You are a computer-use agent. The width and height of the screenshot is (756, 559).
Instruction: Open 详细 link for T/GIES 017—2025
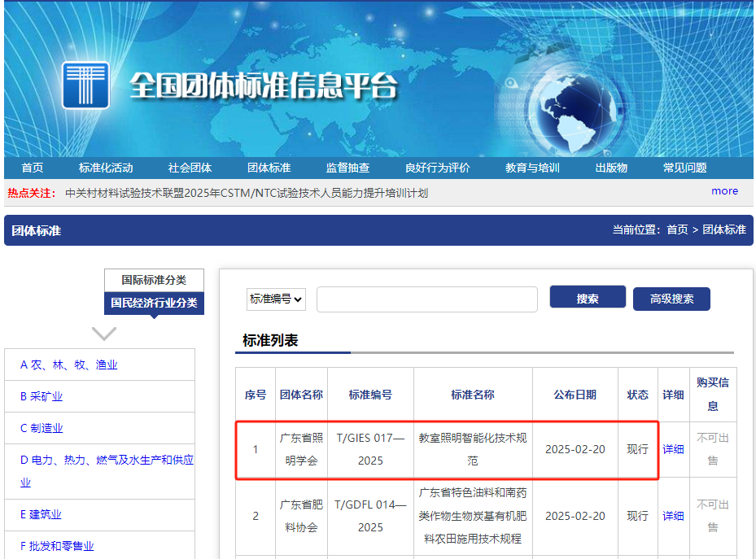tap(673, 449)
